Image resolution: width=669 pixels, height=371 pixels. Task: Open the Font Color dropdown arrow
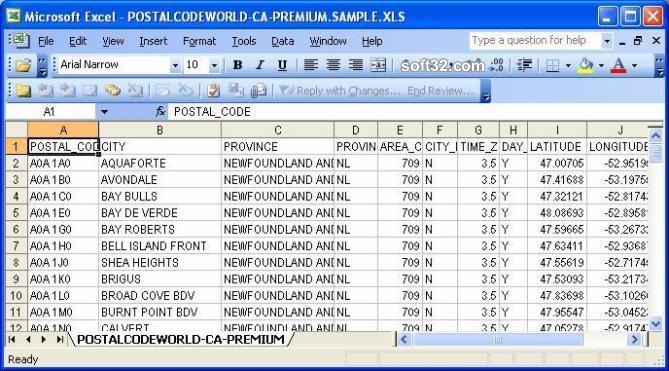(x=634, y=65)
